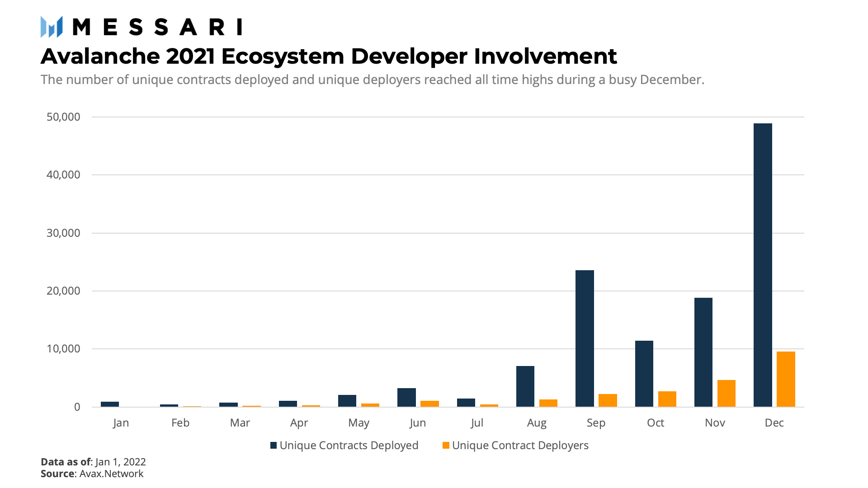The height and width of the screenshot is (488, 868).
Task: Select the November orange deployers bar
Action: pos(726,394)
